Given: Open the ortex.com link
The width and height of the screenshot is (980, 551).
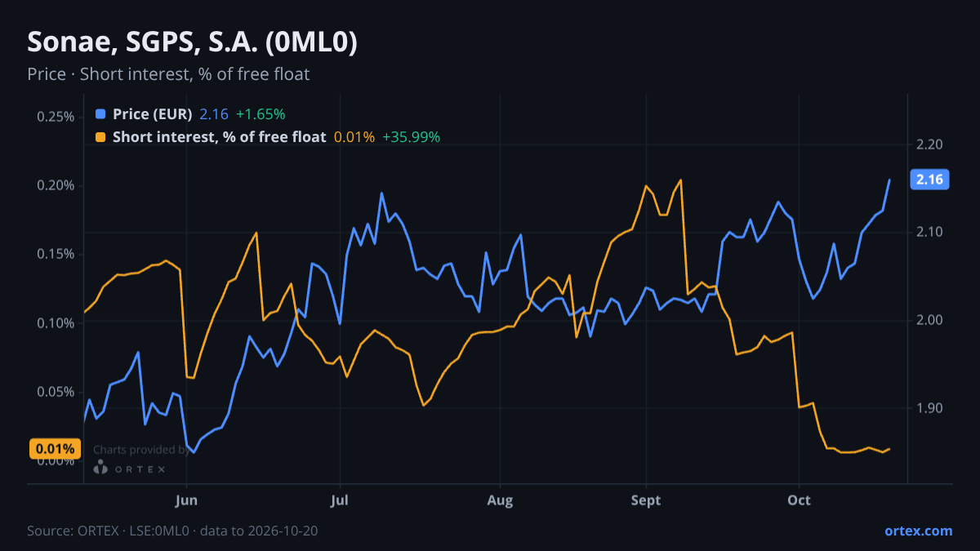Looking at the screenshot, I should 918,531.
